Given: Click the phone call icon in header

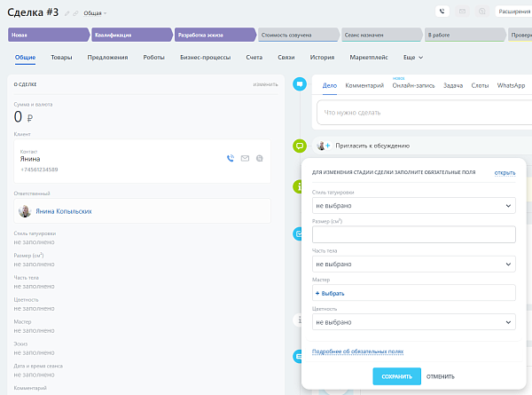Looking at the screenshot, I should (442, 12).
